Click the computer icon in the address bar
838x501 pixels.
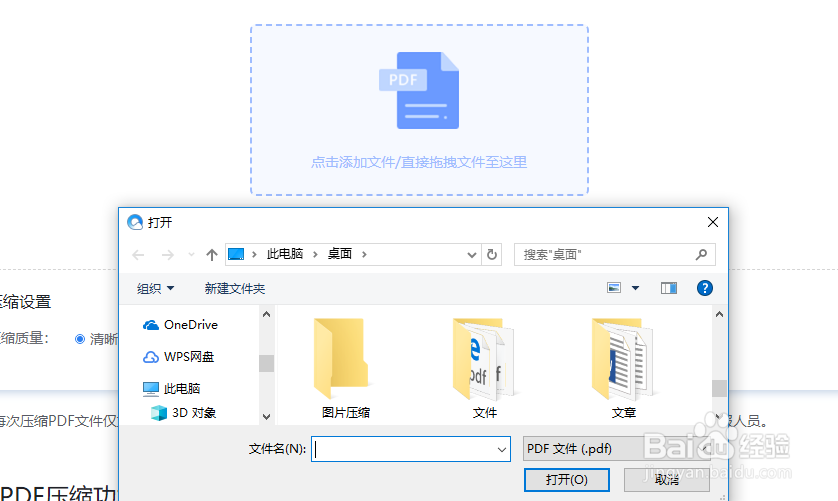(x=236, y=254)
